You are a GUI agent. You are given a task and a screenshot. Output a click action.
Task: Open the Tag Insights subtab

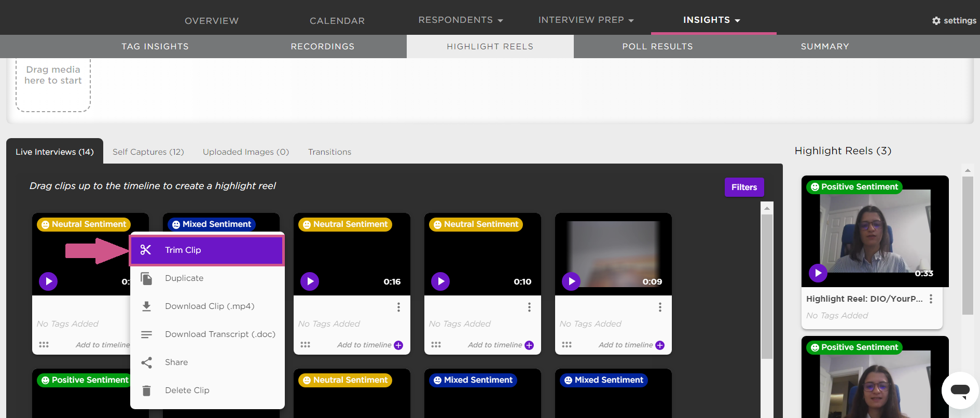(x=155, y=46)
